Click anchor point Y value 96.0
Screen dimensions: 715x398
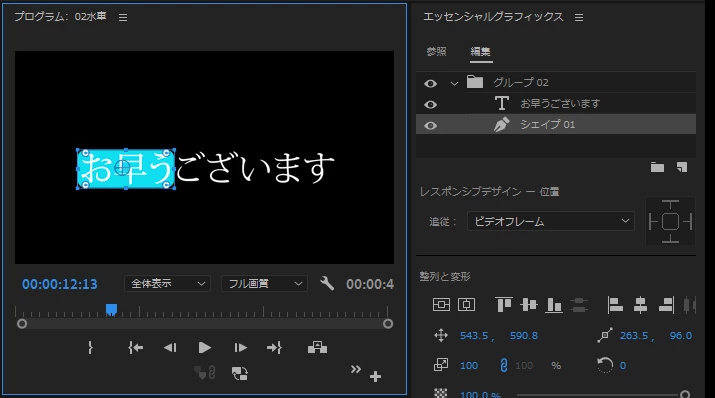[x=680, y=336]
